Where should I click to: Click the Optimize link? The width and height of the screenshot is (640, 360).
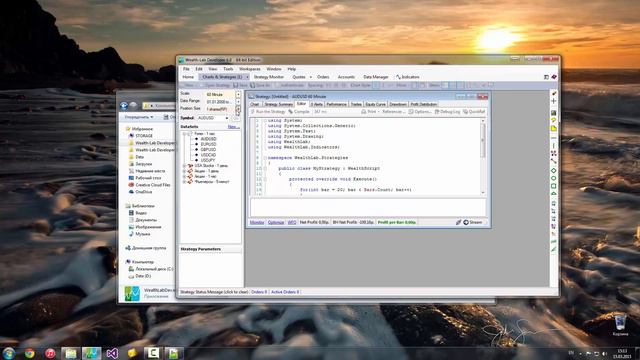pyautogui.click(x=276, y=222)
